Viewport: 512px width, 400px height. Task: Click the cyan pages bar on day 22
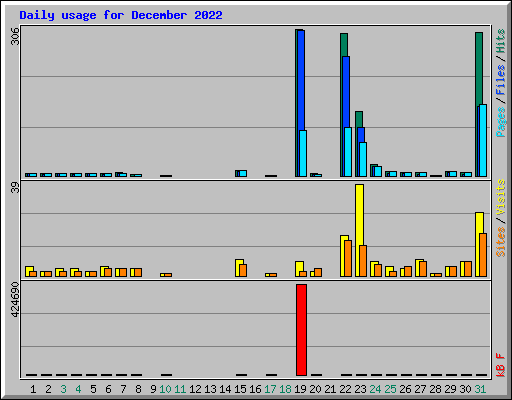click(348, 152)
